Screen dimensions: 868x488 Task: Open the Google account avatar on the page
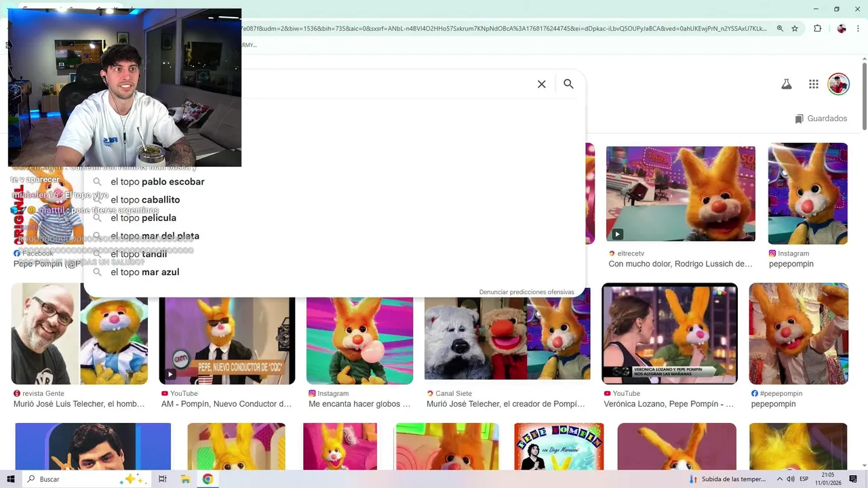(x=839, y=84)
